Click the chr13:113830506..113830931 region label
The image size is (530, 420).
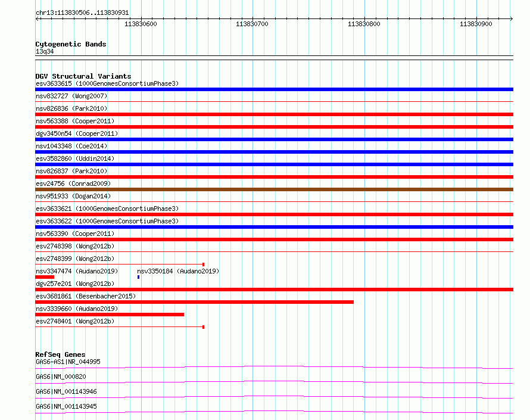point(82,13)
